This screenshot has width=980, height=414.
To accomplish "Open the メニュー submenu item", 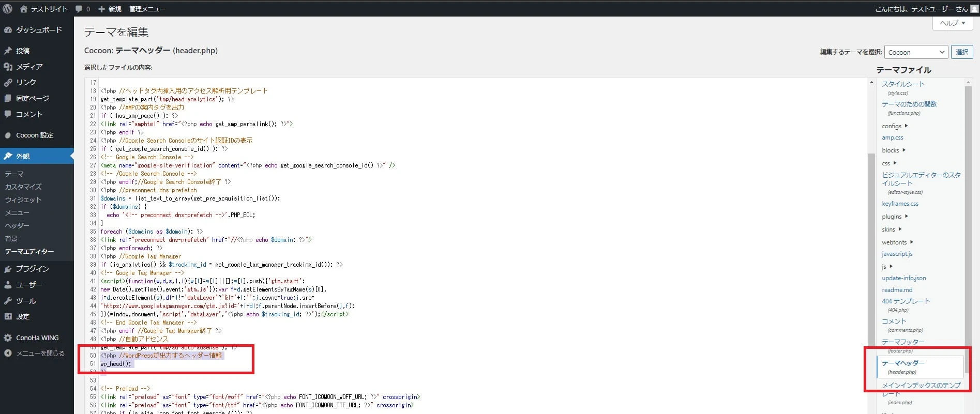I will click(x=17, y=212).
